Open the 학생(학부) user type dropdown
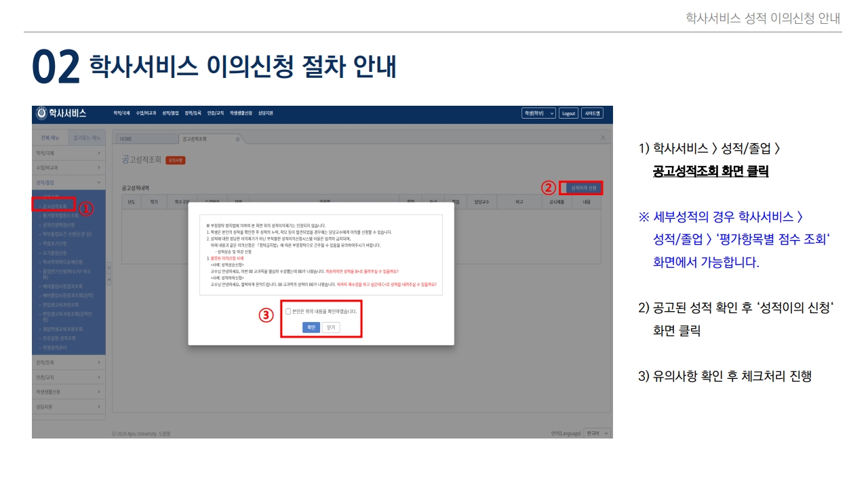 [538, 113]
